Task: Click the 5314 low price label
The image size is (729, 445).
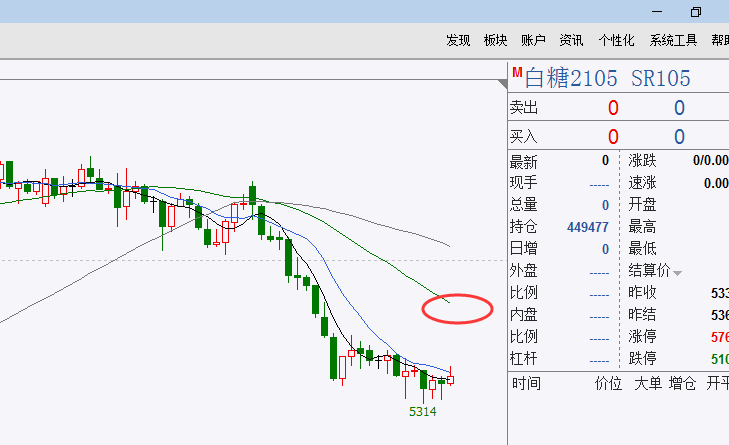Action: 423,411
